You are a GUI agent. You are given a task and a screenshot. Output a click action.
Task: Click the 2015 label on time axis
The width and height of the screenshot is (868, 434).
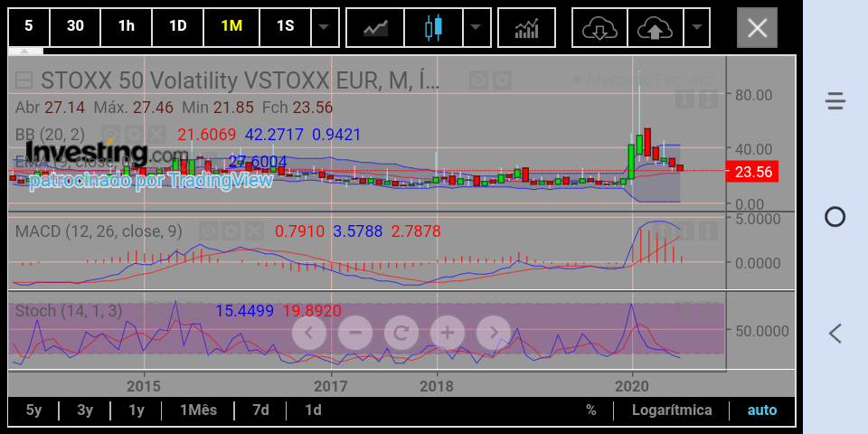pos(144,385)
